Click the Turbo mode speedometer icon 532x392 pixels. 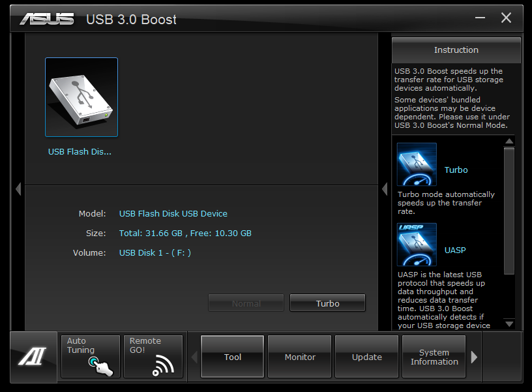pos(417,164)
